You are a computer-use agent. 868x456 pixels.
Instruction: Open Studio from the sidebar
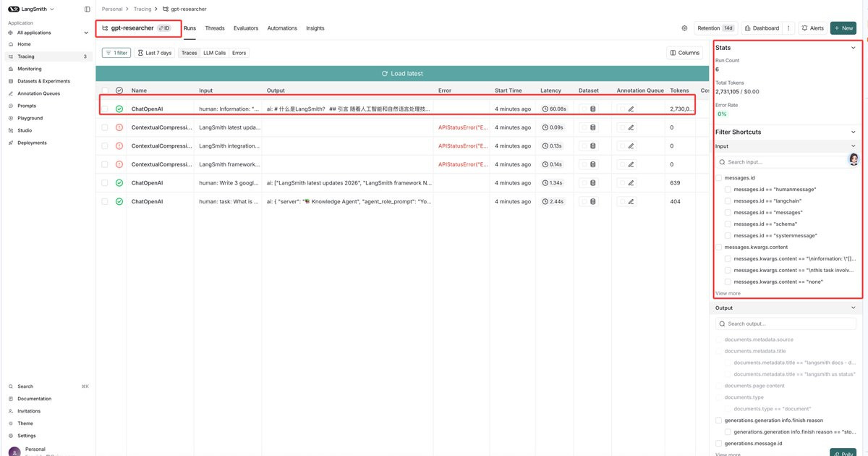pyautogui.click(x=25, y=130)
